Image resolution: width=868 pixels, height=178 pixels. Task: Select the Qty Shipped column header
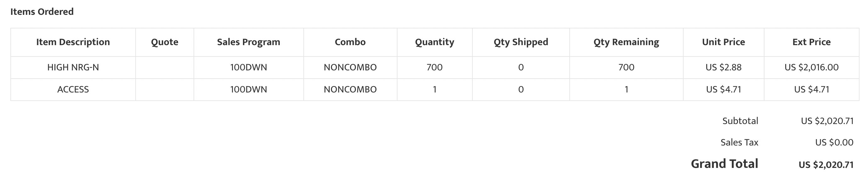tap(521, 42)
